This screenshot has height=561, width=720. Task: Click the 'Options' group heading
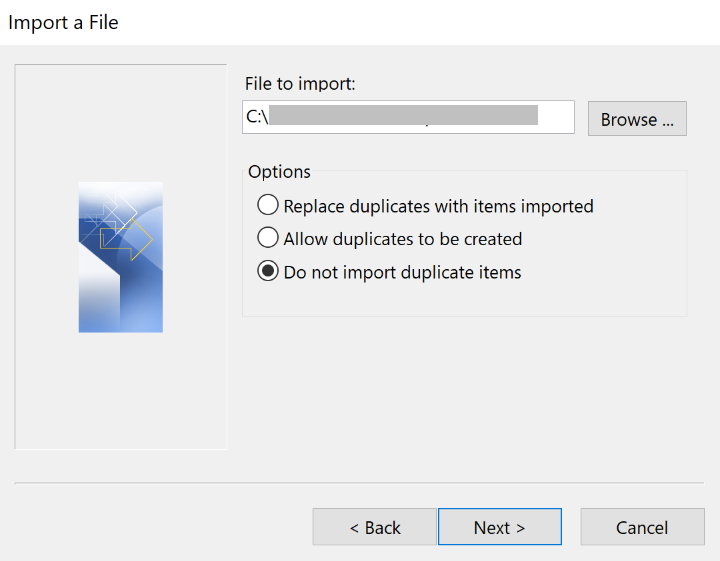279,172
